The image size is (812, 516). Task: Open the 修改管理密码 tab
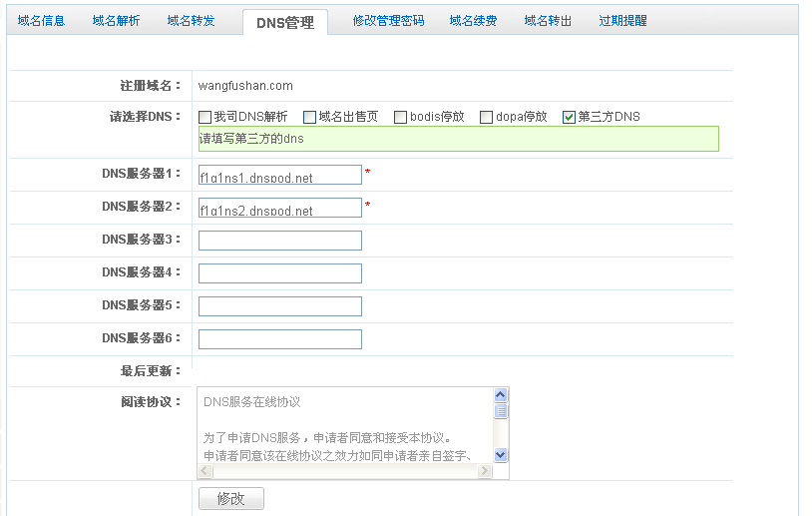[x=388, y=20]
